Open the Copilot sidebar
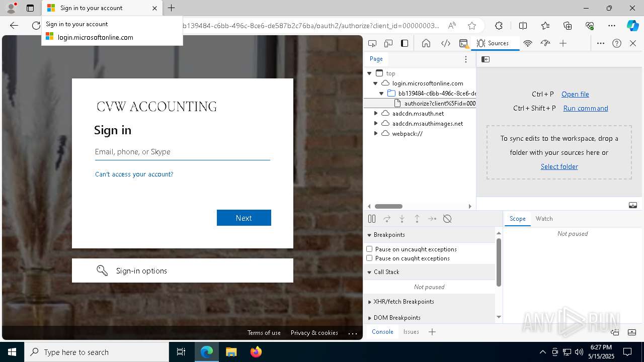The width and height of the screenshot is (644, 362). 632,26
